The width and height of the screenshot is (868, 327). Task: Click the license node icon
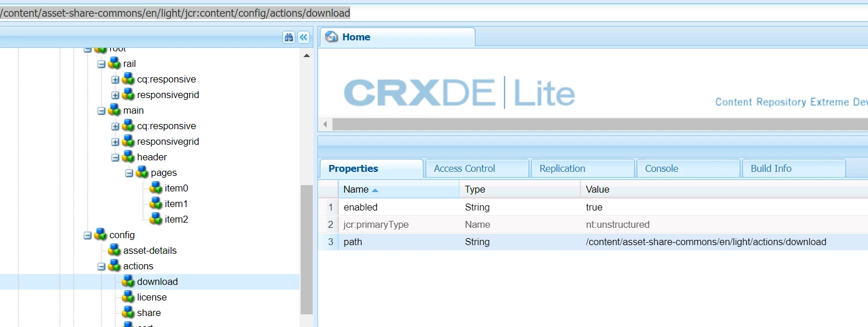[x=128, y=297]
